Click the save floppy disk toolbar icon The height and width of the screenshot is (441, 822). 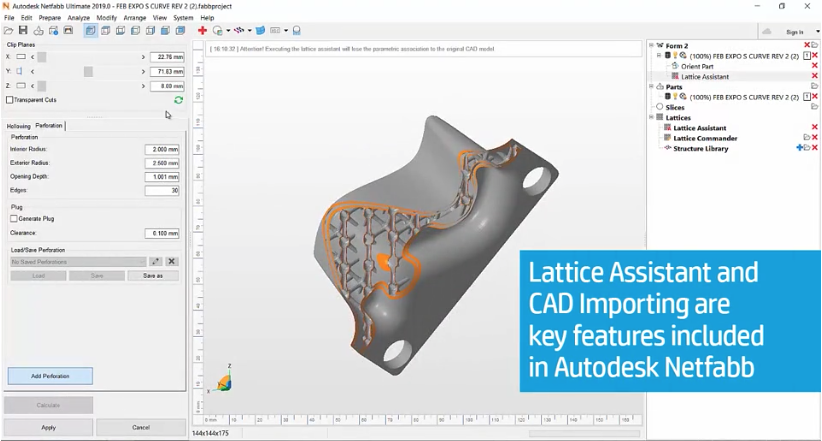[x=23, y=31]
